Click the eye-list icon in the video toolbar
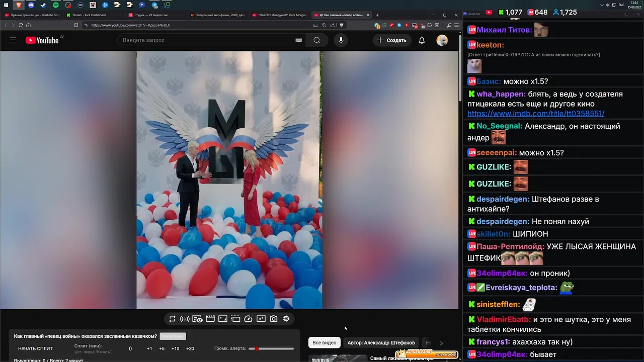Image resolution: width=644 pixels, height=362 pixels. 197,319
